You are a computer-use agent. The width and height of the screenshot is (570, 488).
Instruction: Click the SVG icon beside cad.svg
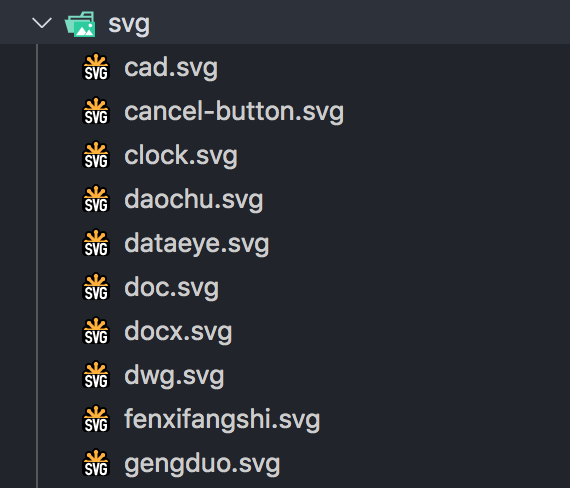[96, 67]
